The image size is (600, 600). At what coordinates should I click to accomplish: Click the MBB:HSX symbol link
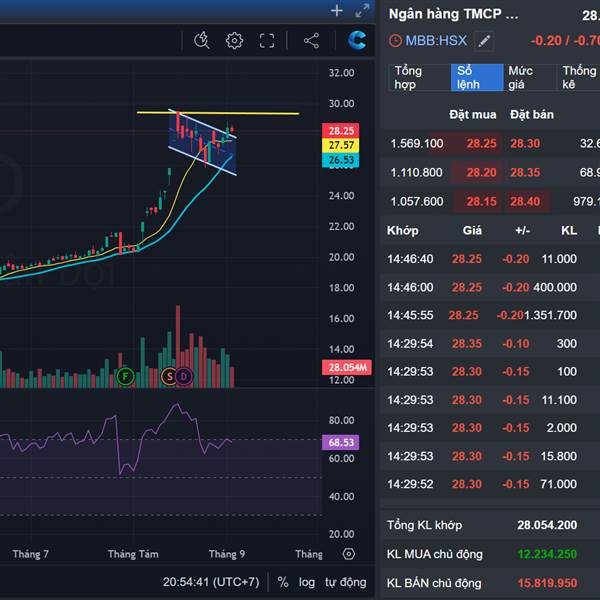pos(436,41)
